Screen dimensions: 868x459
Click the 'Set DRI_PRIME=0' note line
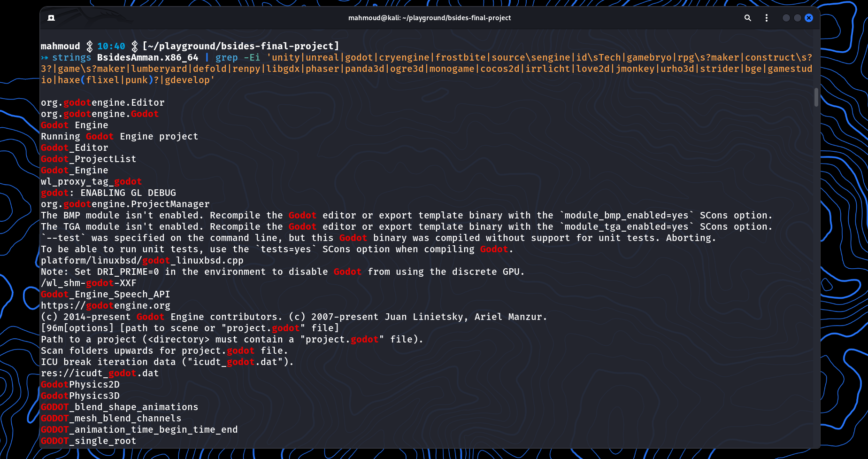coord(283,272)
